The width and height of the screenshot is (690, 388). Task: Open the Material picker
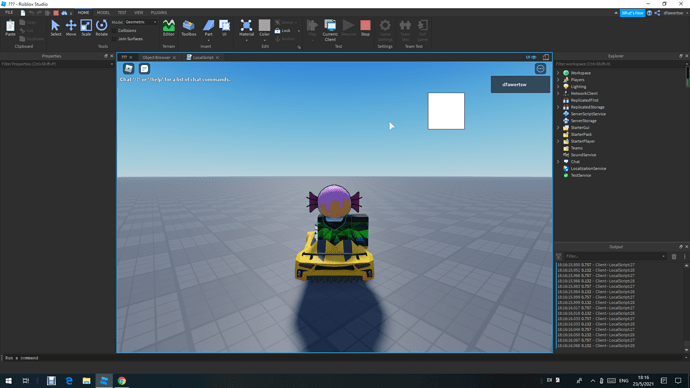pos(246,28)
